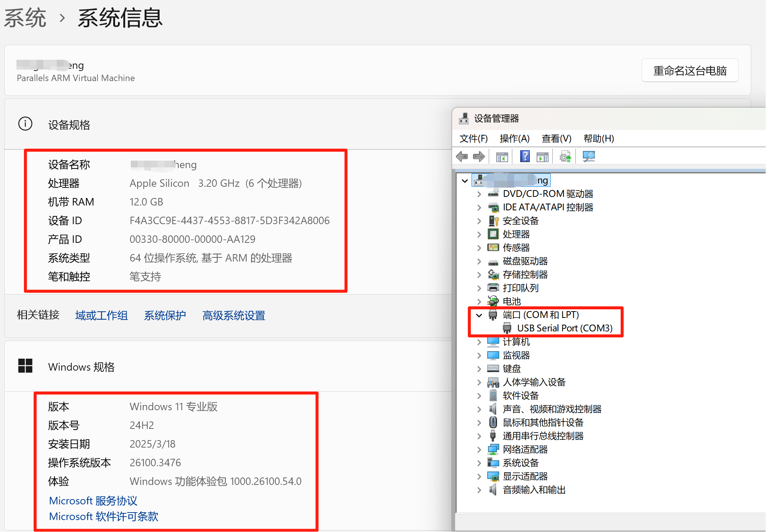
Task: Click the Show console tree toolbar icon
Action: [x=502, y=156]
